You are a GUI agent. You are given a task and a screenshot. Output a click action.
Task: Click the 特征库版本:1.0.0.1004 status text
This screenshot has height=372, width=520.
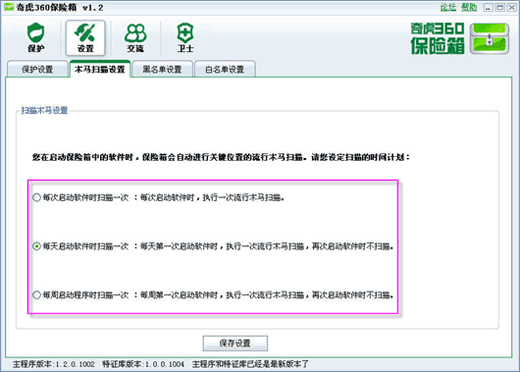coord(143,364)
